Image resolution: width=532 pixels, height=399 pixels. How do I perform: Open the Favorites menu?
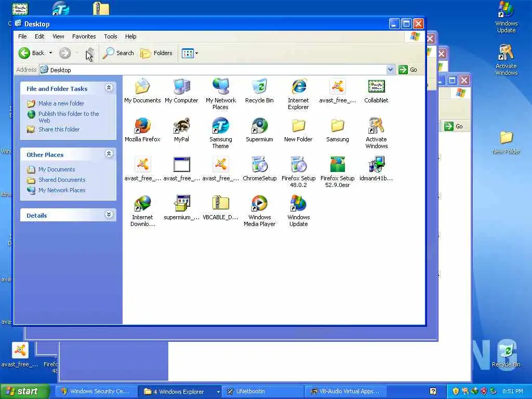(x=84, y=36)
